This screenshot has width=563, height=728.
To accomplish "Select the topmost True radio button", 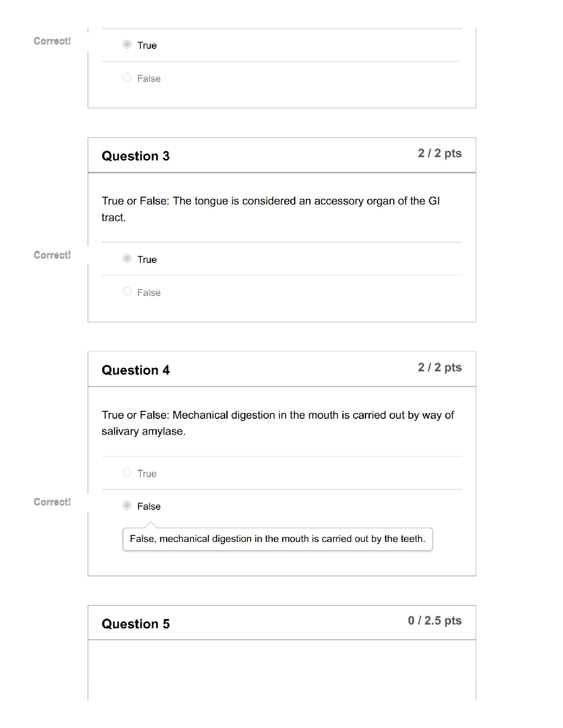I will point(127,45).
